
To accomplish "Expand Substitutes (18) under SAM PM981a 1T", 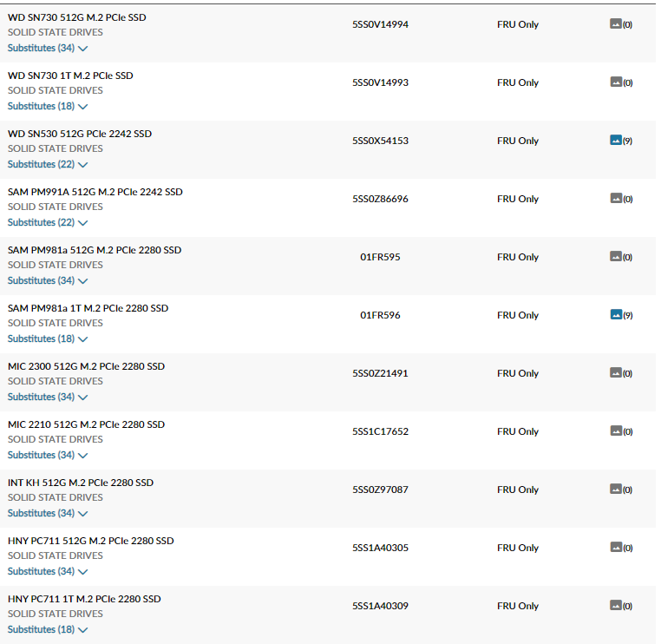I will [x=48, y=339].
